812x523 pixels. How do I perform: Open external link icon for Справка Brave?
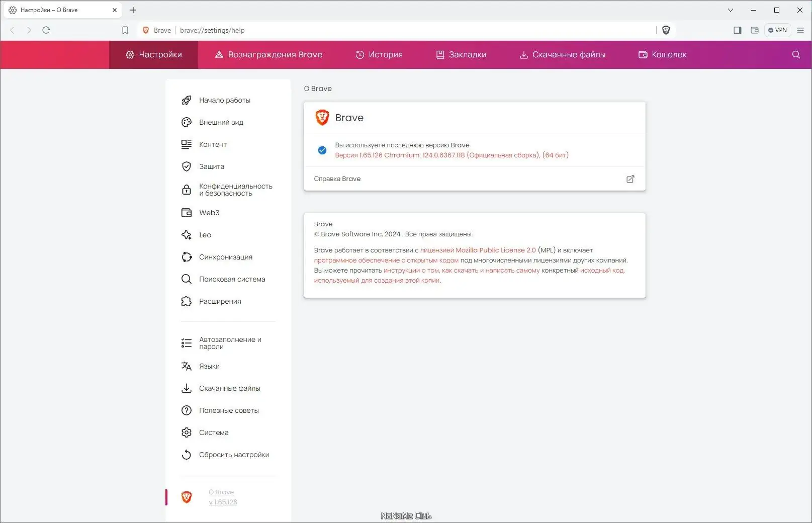(x=630, y=179)
